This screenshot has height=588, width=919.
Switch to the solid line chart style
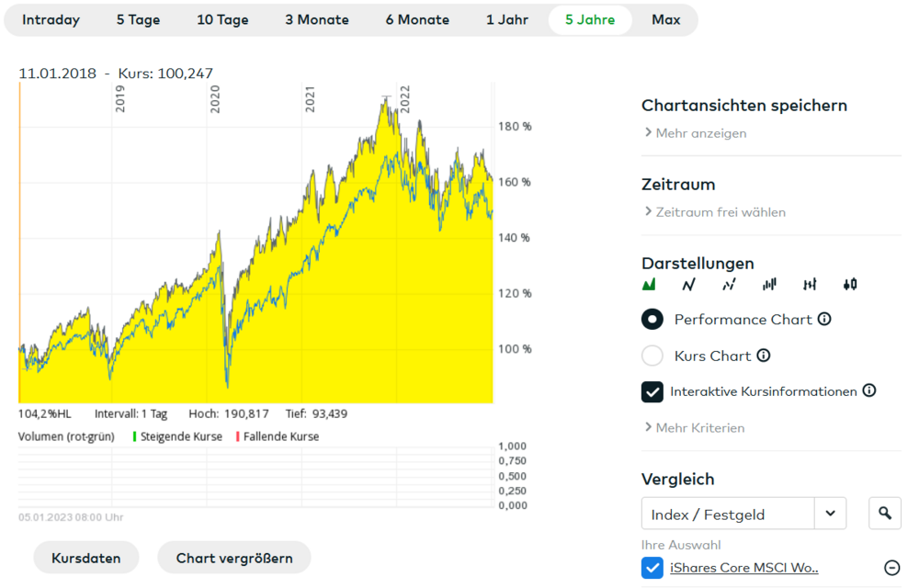[688, 285]
